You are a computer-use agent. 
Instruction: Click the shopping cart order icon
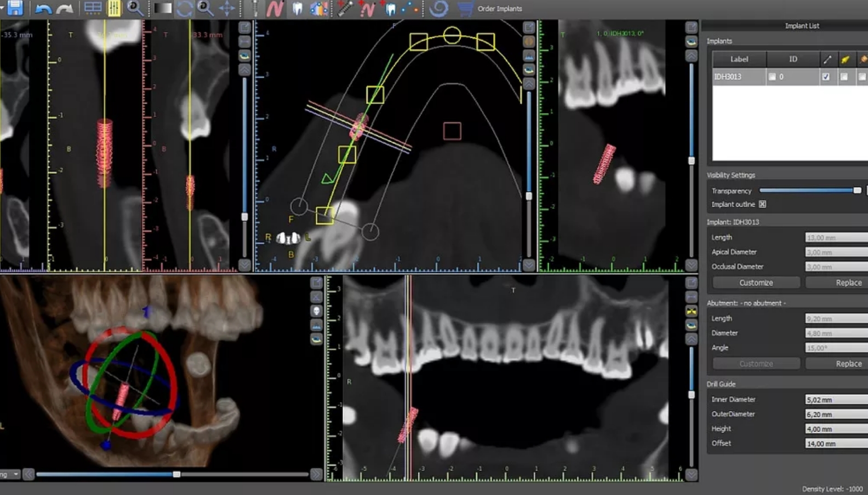465,9
